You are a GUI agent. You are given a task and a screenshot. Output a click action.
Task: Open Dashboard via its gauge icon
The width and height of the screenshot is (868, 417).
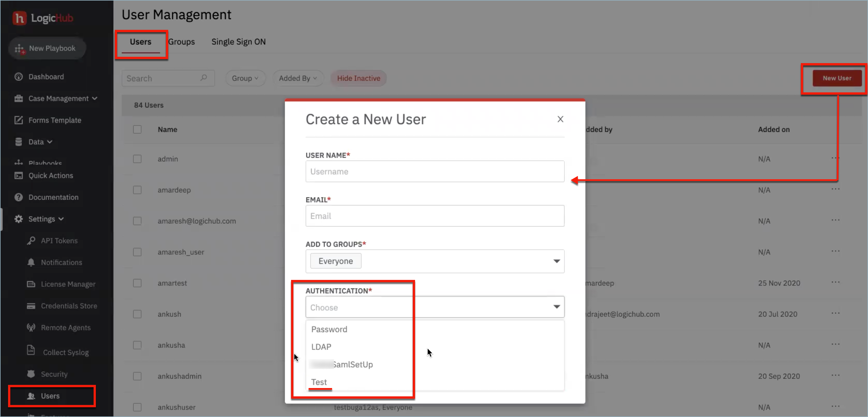coord(19,77)
